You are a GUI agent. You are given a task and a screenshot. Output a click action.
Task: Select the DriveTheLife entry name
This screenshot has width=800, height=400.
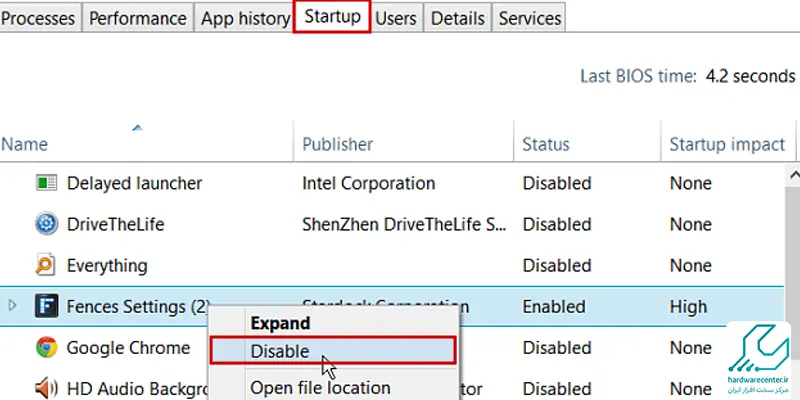click(x=115, y=224)
